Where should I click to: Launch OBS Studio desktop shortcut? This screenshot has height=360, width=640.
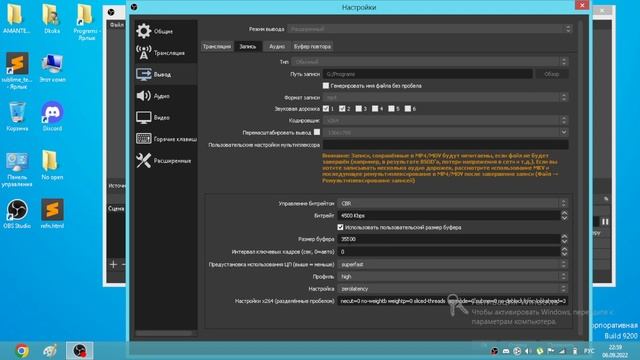click(x=17, y=213)
